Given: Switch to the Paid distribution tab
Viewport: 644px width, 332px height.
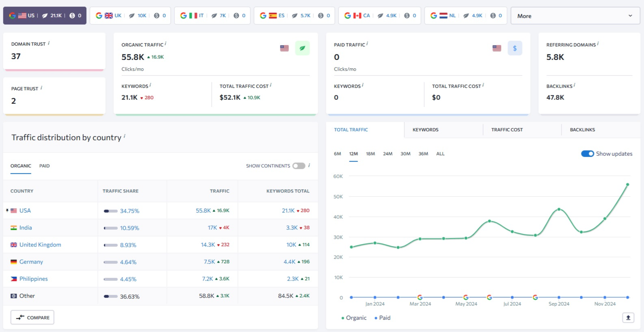Looking at the screenshot, I should tap(44, 166).
